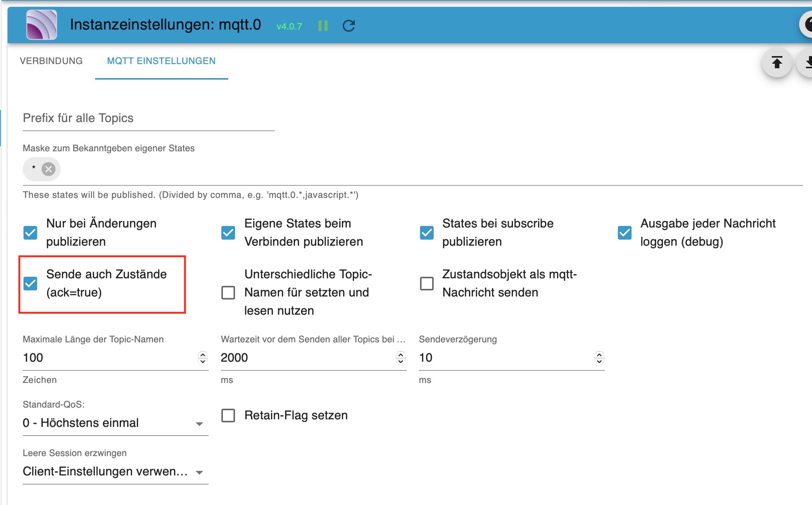
Task: Click the mqtt adapter logo icon
Action: tap(42, 25)
